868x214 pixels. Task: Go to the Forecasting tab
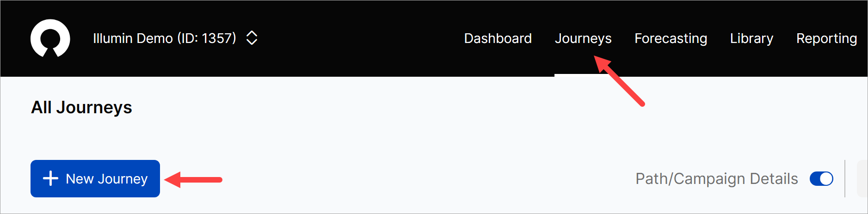tap(671, 38)
